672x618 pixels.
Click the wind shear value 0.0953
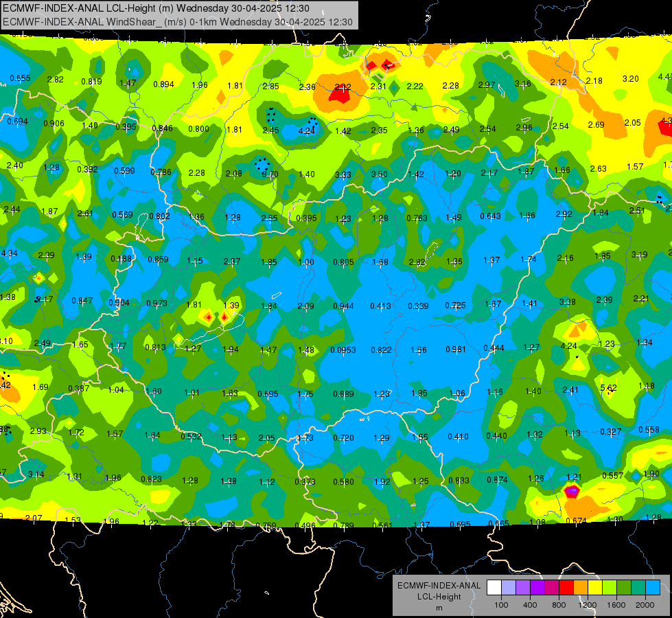(343, 350)
